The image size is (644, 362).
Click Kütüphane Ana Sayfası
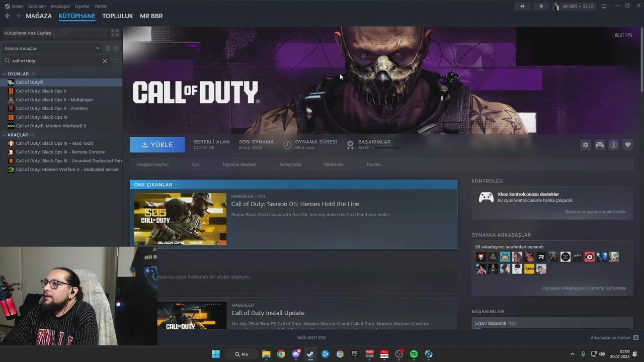coord(28,33)
